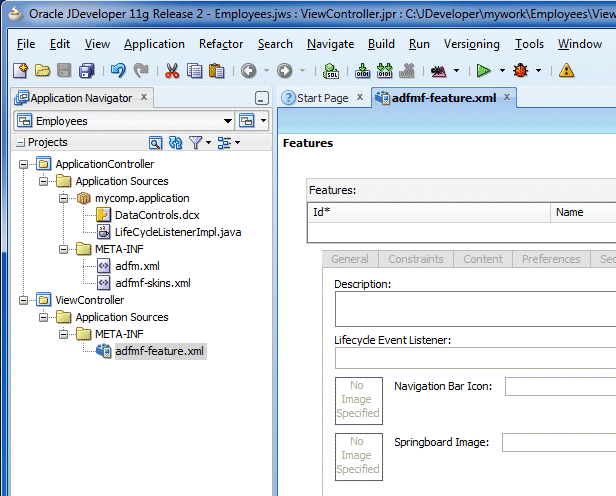
Task: Select DataControls.dcx in the tree
Action: tap(157, 215)
